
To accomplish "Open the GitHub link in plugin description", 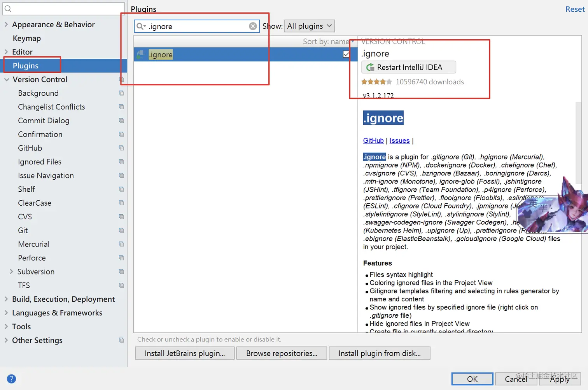I will pos(373,140).
